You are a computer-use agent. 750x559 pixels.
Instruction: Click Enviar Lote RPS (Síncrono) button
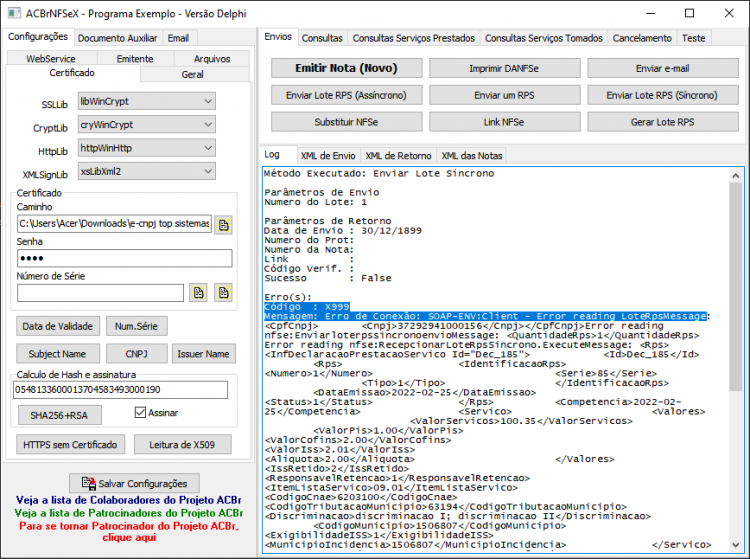(662, 95)
